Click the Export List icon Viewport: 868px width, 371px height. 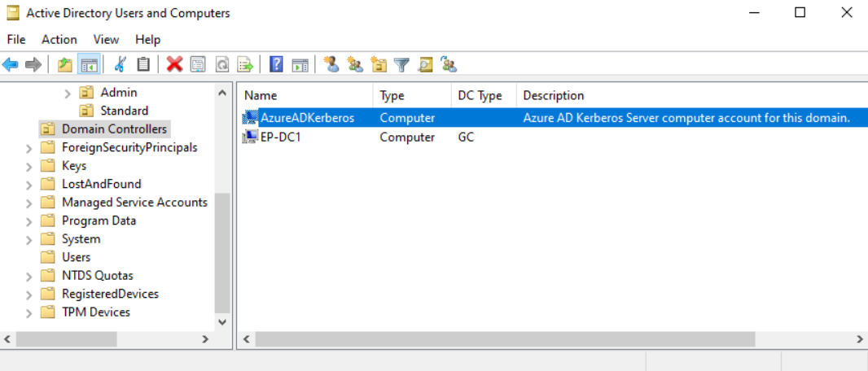[x=245, y=65]
